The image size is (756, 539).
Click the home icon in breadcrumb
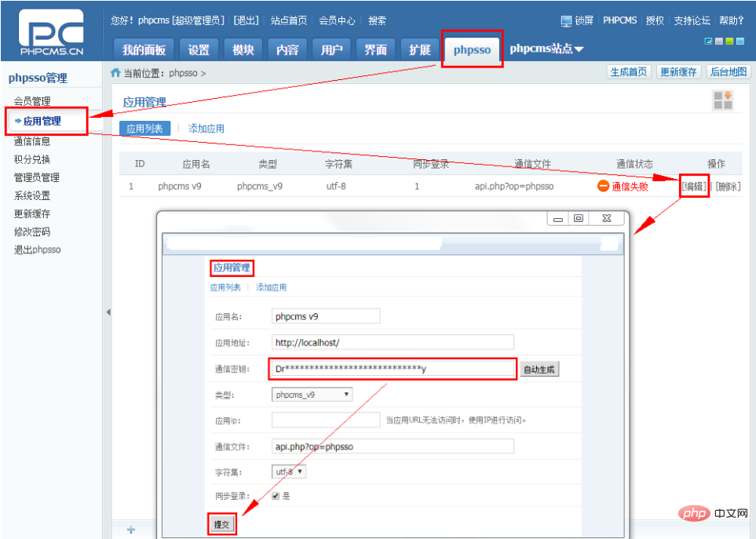click(115, 73)
